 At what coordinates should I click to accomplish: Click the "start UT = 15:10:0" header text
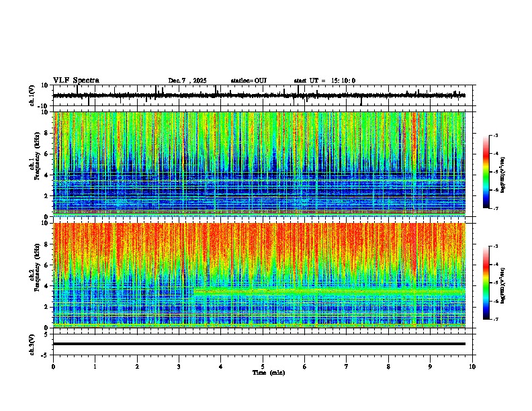click(324, 81)
